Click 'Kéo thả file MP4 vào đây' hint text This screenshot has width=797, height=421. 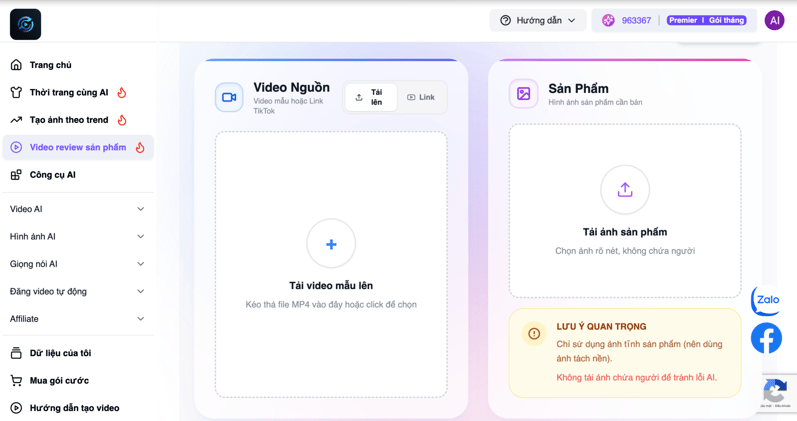(x=331, y=305)
